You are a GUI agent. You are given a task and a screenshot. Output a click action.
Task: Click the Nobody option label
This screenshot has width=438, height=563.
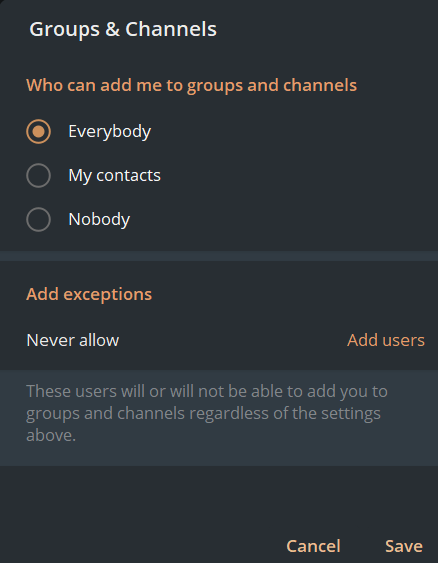point(99,219)
